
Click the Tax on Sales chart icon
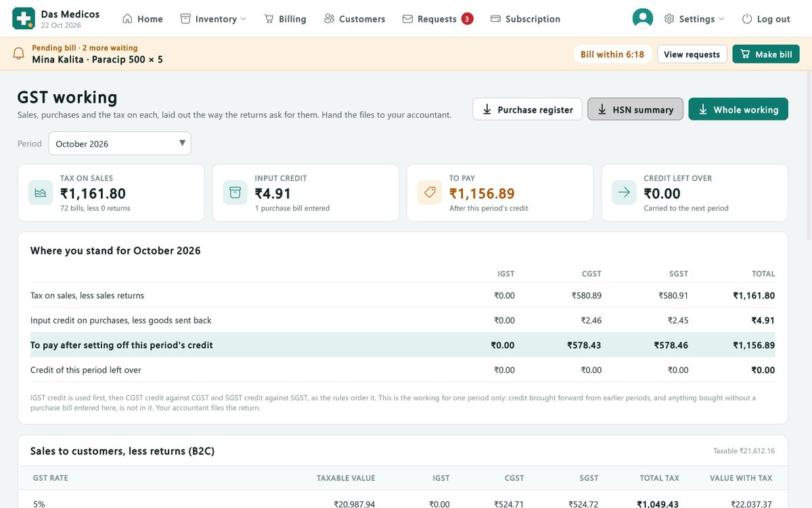point(41,192)
